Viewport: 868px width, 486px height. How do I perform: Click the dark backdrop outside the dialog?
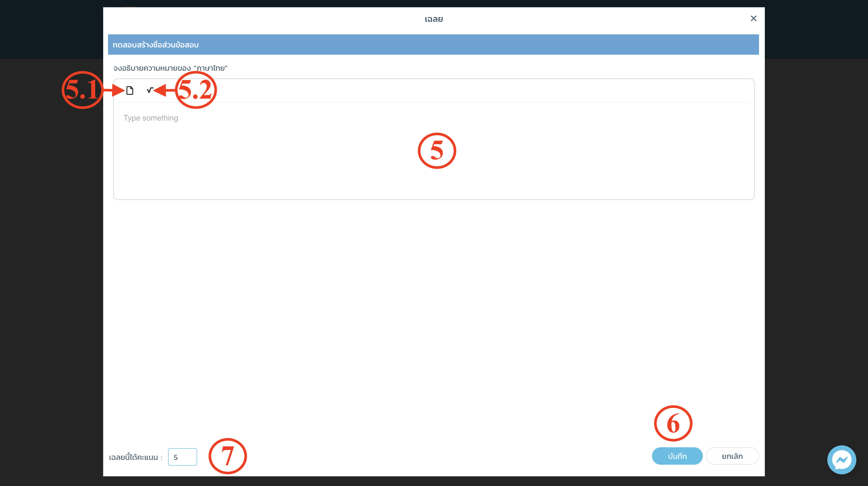tap(51, 269)
